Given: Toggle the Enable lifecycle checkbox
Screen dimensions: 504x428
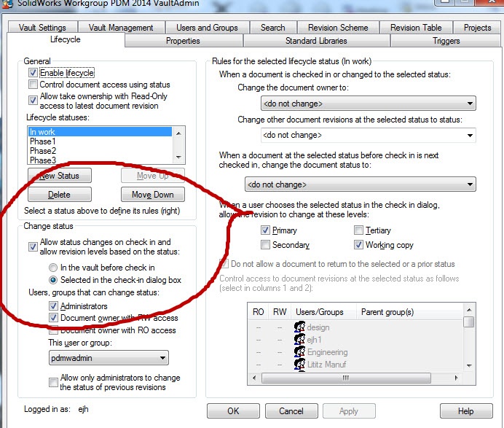Looking at the screenshot, I should 33,72.
